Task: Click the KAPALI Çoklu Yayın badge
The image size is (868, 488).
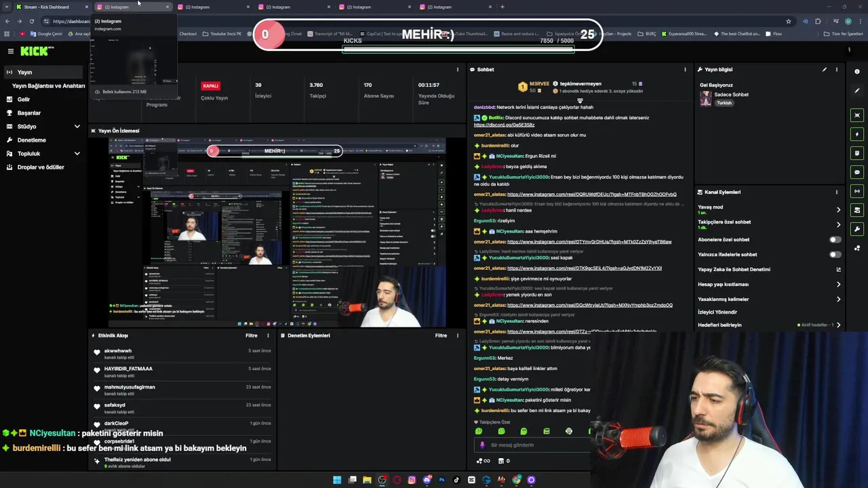Action: (211, 85)
